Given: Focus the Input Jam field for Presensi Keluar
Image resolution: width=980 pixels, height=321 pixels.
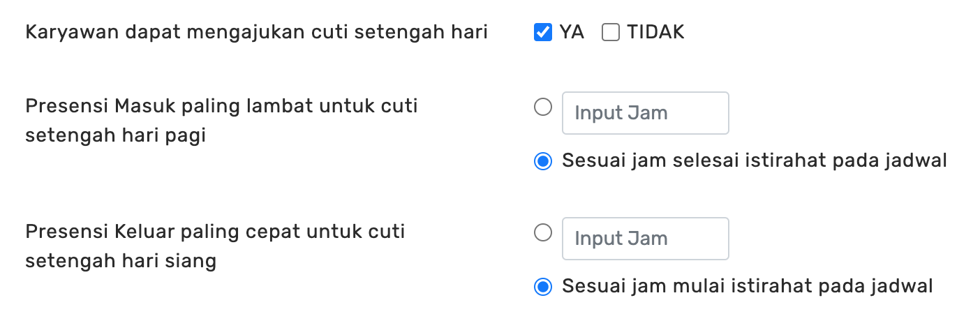Looking at the screenshot, I should pyautogui.click(x=645, y=239).
